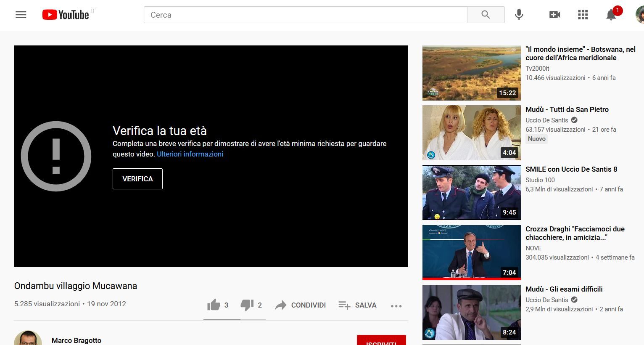644x345 pixels.
Task: Click 304.035 visualizzazioni text
Action: (557, 257)
